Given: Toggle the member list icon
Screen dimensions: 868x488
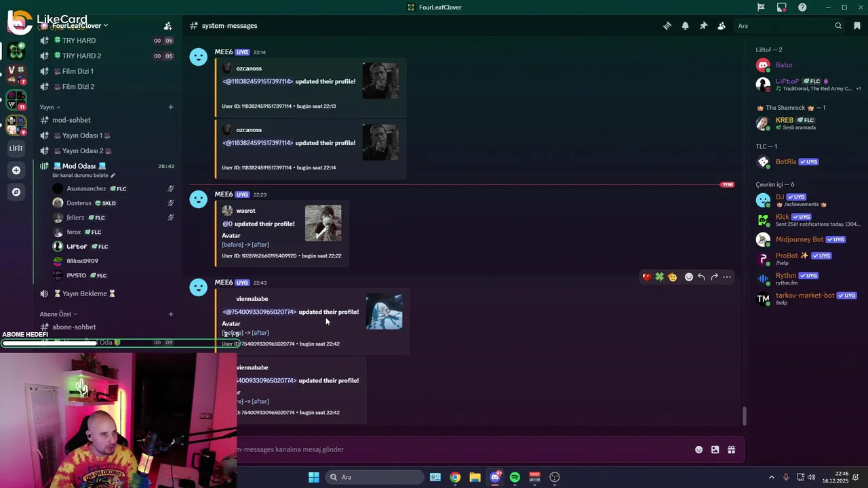Looking at the screenshot, I should pyautogui.click(x=722, y=26).
